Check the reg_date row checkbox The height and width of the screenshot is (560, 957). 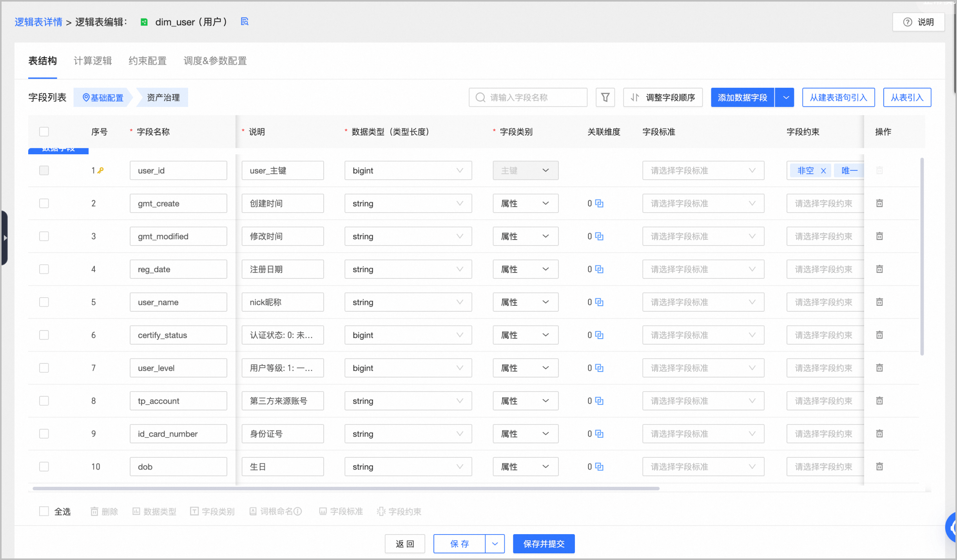point(44,269)
